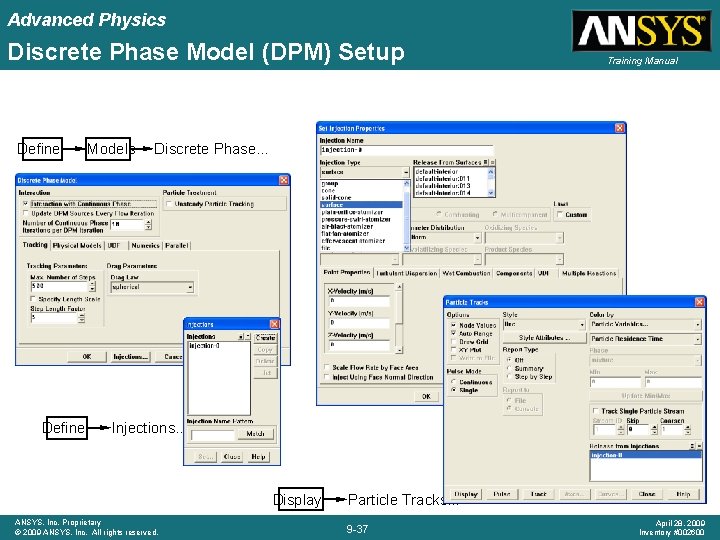Select injection-0 in Release from Injections
720x540 pixels.
tap(645, 455)
